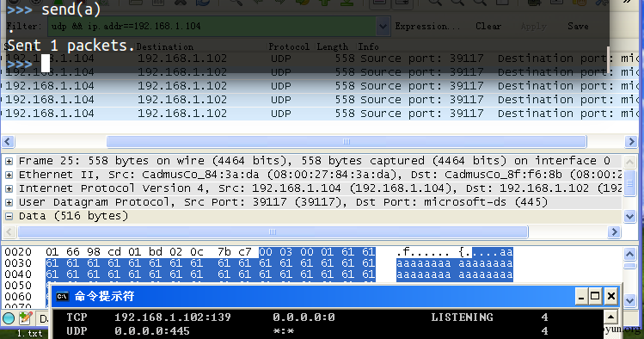The image size is (644, 339).
Task: Click the hex pane scroll-up arrow
Action: 629,255
